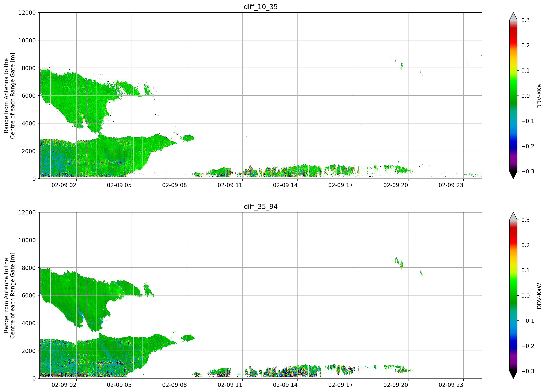This screenshot has height=392, width=546.
Task: Click the 0.1 tick on the DDV-KaW colorbar
Action: 526,271
